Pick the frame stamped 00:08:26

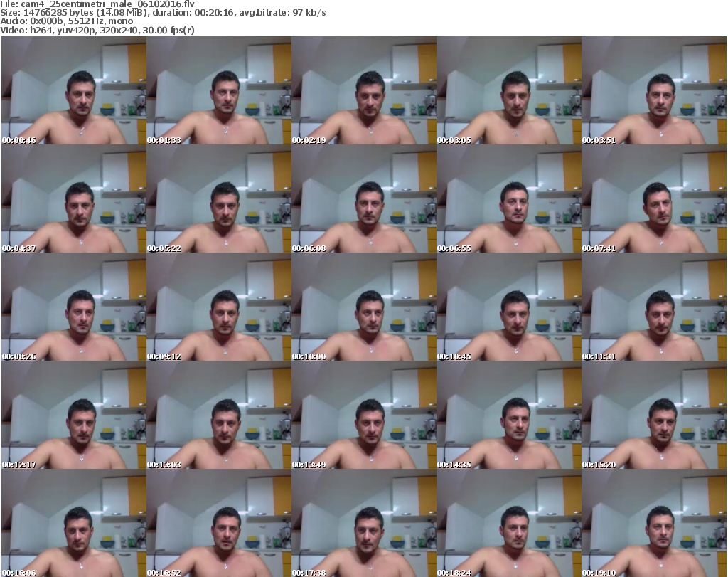pyautogui.click(x=74, y=307)
